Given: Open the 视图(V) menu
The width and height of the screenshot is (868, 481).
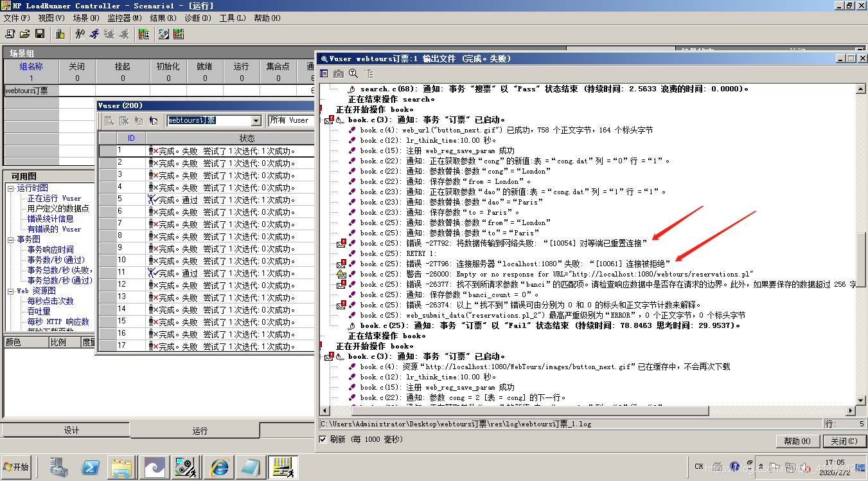Looking at the screenshot, I should [51, 18].
